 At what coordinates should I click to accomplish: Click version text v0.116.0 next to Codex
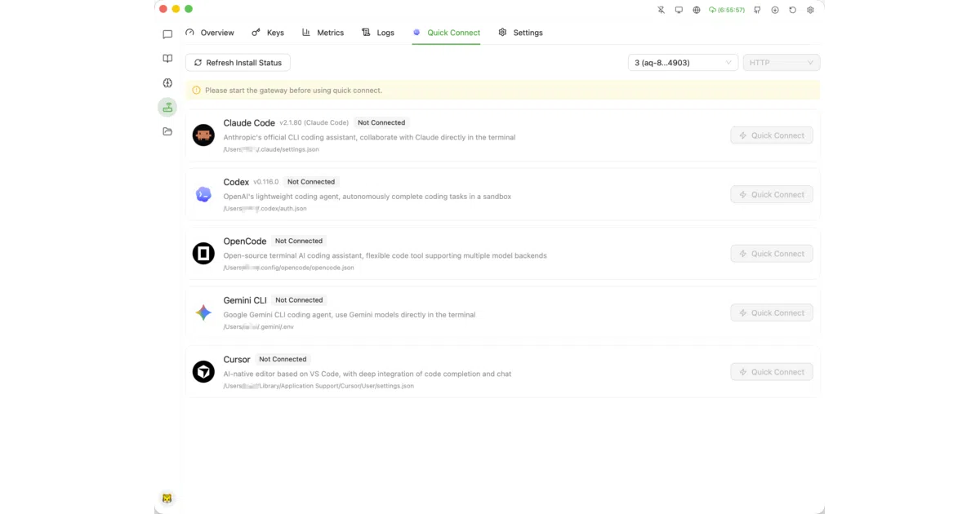point(266,182)
